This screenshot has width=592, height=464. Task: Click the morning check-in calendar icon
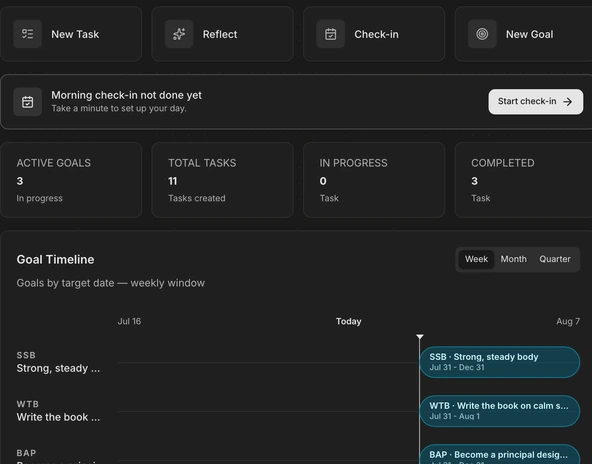pos(27,102)
